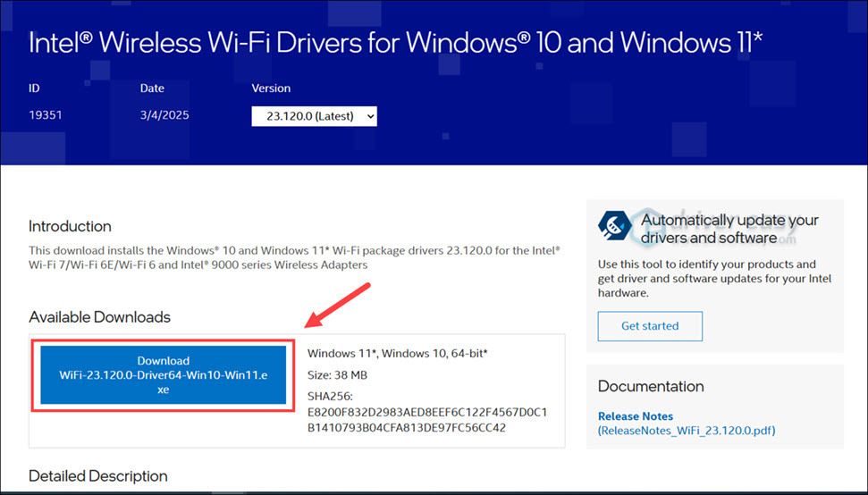Screen dimensions: 868x495
Task: Click the introduction paragraph about Wi-Fi package drivers
Action: pyautogui.click(x=294, y=257)
